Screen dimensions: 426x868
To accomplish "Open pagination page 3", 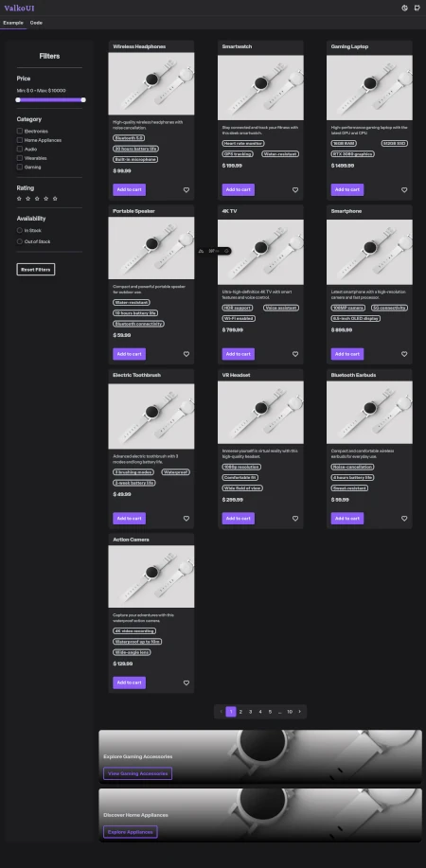I will (250, 711).
